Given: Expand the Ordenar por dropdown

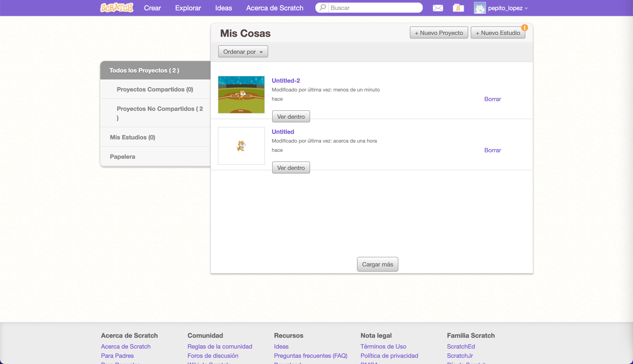Looking at the screenshot, I should pos(243,52).
